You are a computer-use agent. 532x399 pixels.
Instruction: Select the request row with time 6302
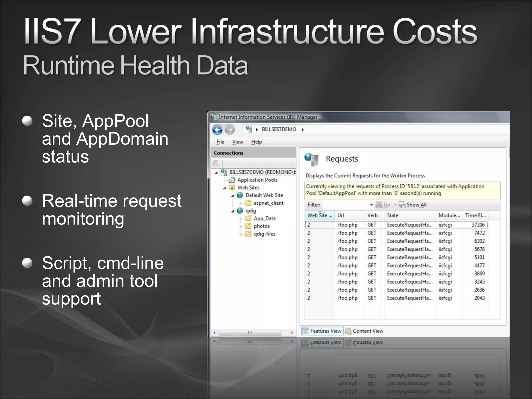pos(396,241)
